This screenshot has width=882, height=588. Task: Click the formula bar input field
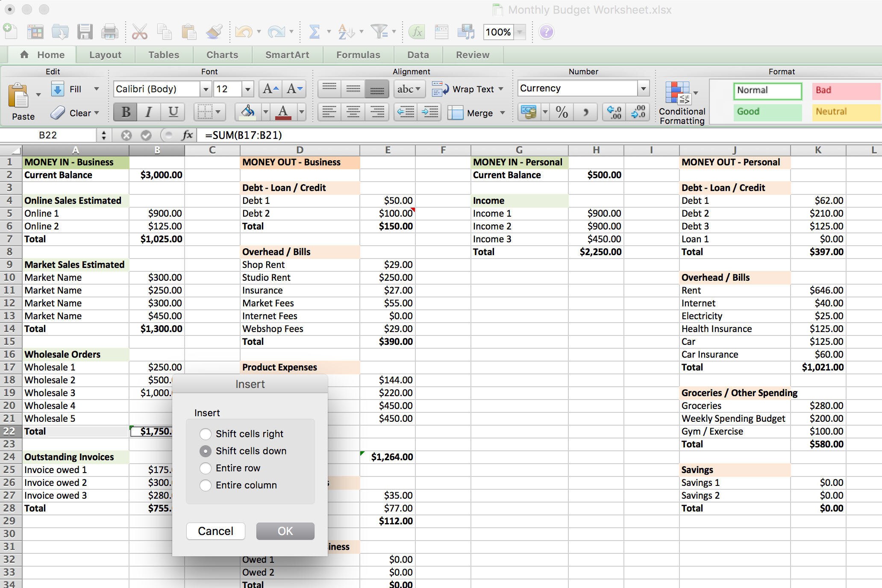(x=539, y=135)
